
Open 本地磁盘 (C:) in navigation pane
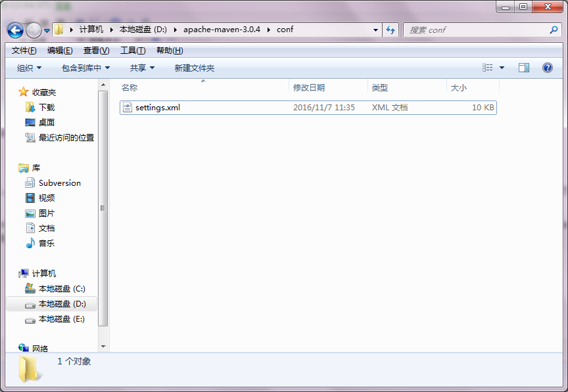tap(62, 289)
